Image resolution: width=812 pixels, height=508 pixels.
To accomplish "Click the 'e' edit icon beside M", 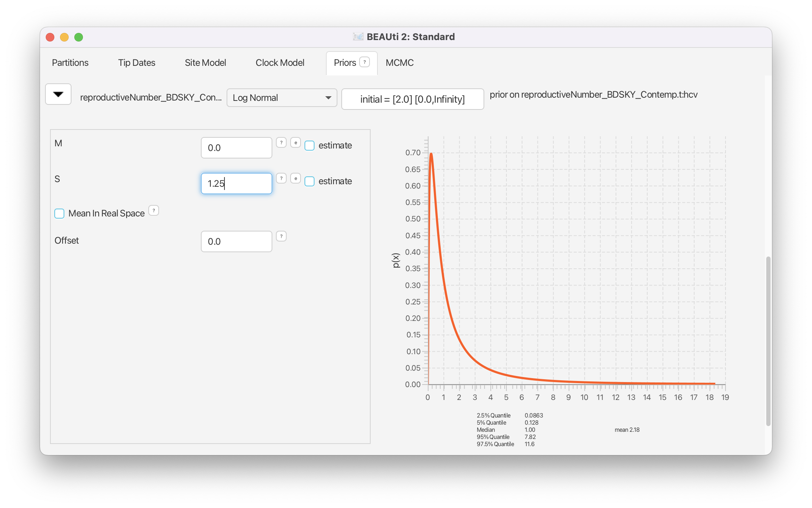I will [x=296, y=143].
